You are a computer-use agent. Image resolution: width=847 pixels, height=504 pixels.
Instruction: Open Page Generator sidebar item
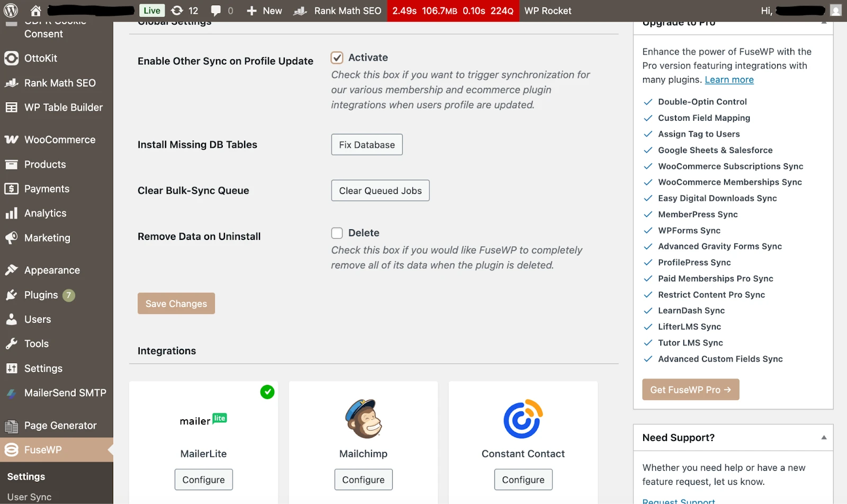tap(57, 426)
